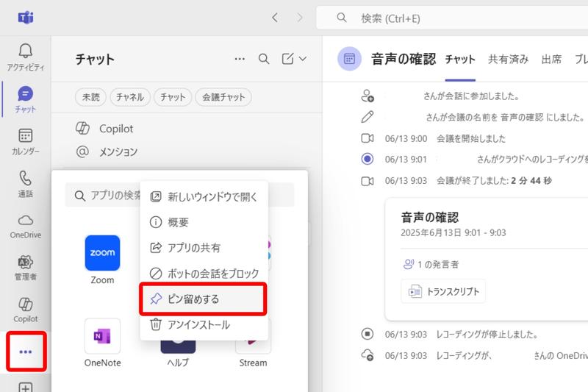Screen dimensions: 588x392
Task: Open the Chat section in sidebar
Action: pyautogui.click(x=26, y=99)
